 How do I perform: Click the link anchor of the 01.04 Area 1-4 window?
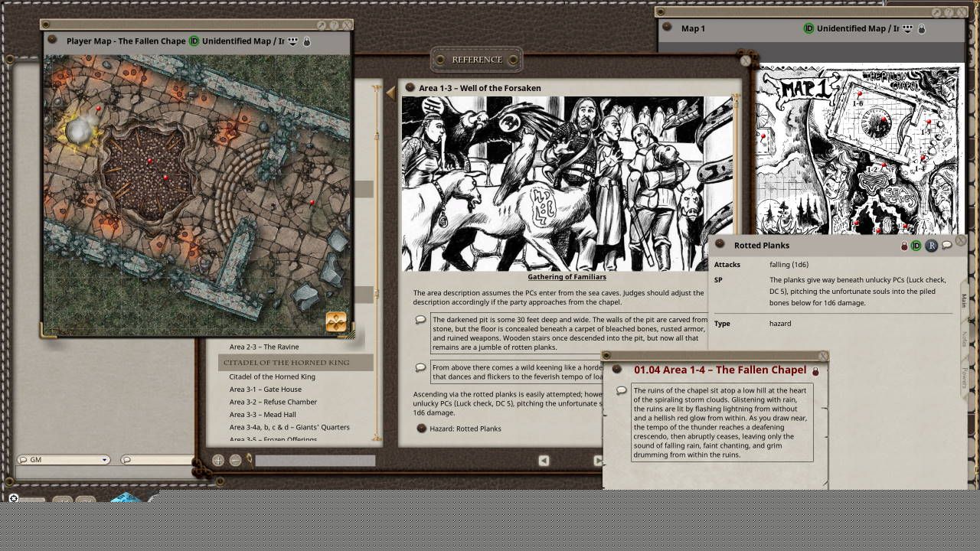tap(617, 370)
